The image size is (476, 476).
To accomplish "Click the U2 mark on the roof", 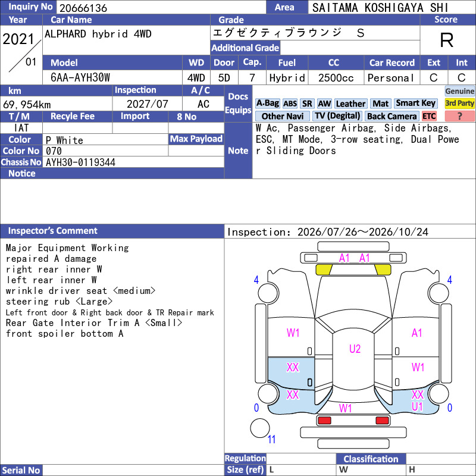I will click(x=355, y=349).
